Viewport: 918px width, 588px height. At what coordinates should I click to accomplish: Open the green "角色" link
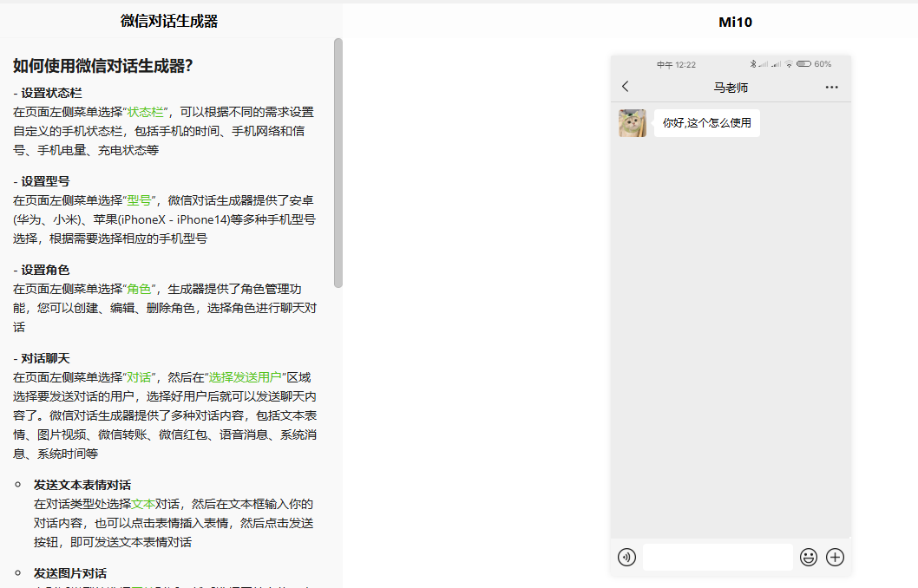(139, 289)
